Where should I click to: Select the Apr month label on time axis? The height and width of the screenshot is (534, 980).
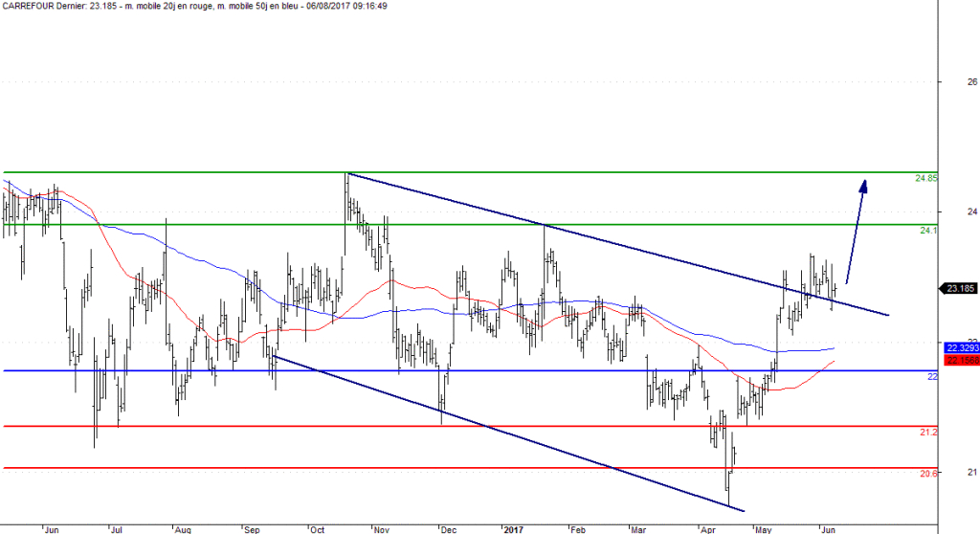point(707,529)
